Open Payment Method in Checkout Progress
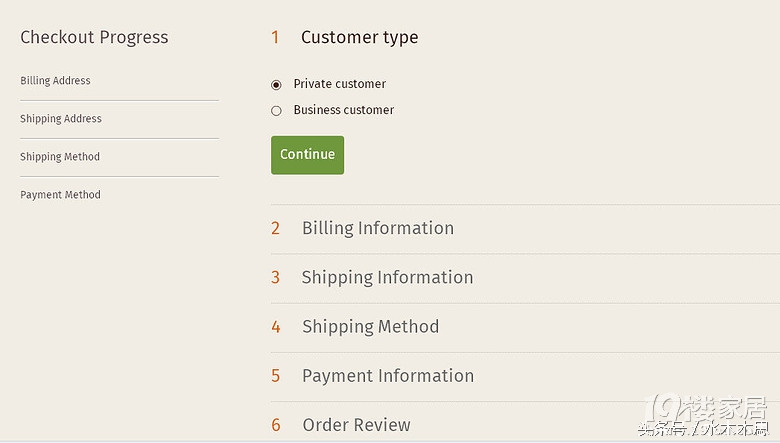Viewport: 780px width, 443px height. click(x=60, y=195)
